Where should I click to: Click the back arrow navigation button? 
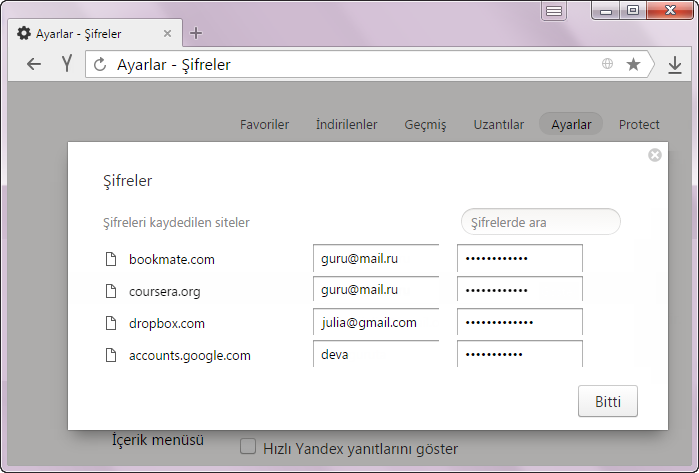pyautogui.click(x=34, y=64)
